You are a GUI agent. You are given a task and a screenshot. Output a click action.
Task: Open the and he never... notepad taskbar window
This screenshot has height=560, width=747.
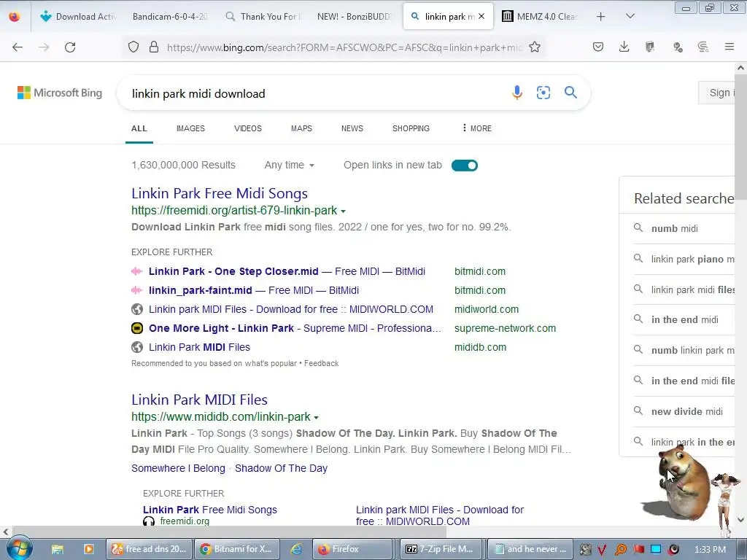coord(530,549)
